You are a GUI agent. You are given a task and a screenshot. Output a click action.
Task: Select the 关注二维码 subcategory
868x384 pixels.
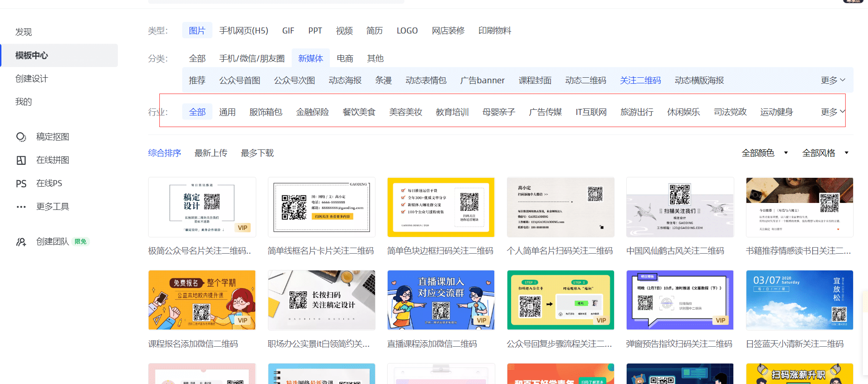coord(640,81)
